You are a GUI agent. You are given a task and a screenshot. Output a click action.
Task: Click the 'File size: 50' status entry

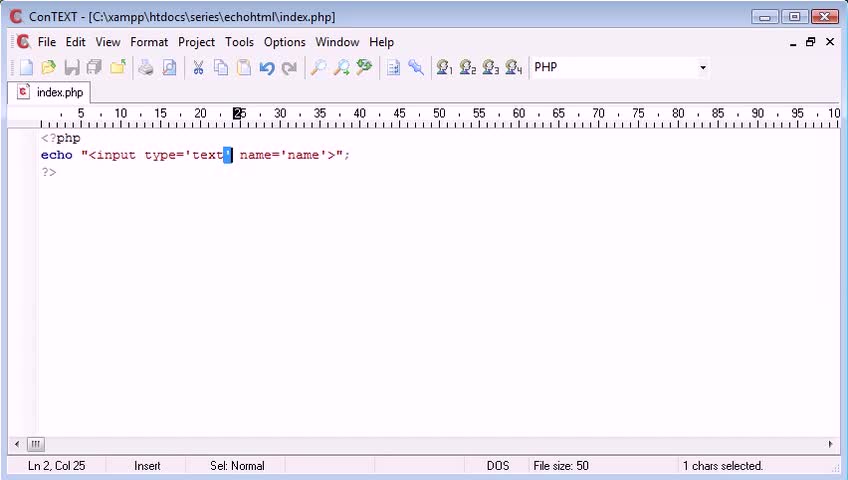pos(561,465)
